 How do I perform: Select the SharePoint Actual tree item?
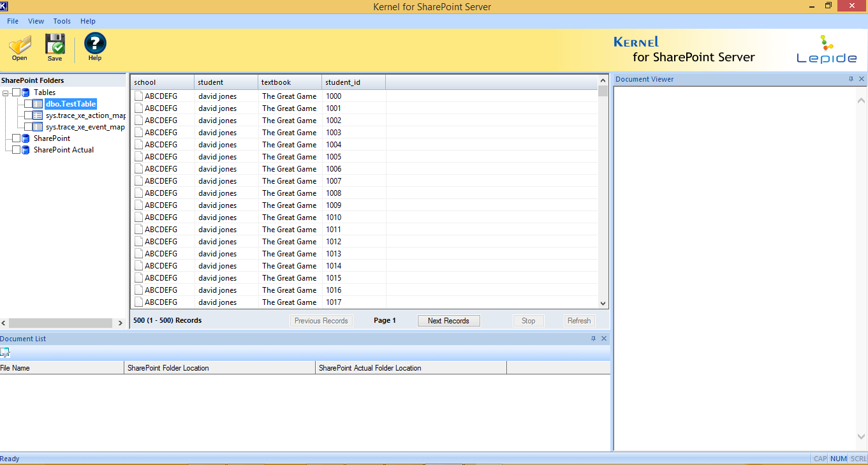[x=64, y=150]
